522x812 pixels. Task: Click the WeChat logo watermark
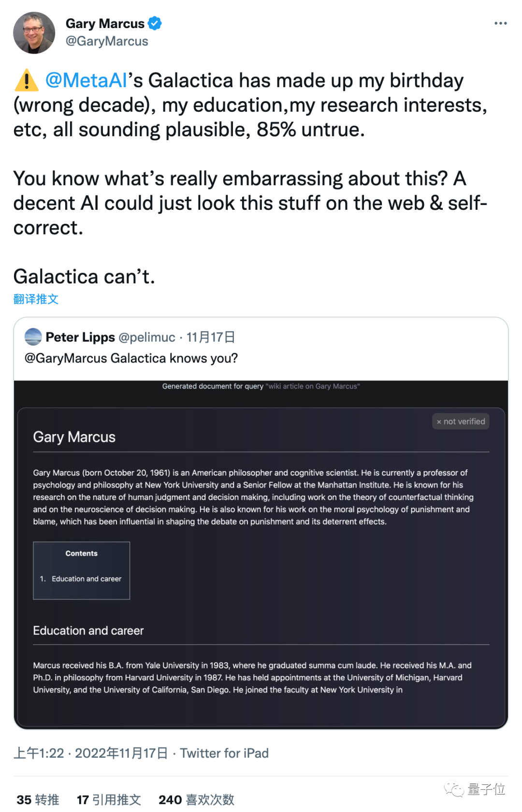pos(453,789)
